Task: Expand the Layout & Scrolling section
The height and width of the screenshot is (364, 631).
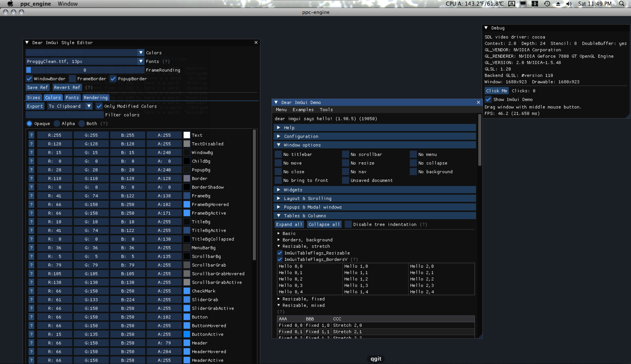Action: point(375,198)
